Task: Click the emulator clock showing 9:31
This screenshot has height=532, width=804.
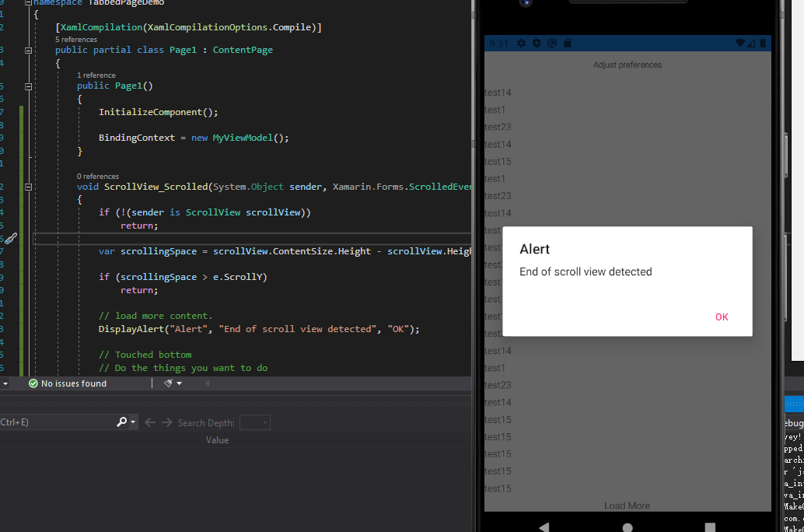Action: tap(498, 44)
